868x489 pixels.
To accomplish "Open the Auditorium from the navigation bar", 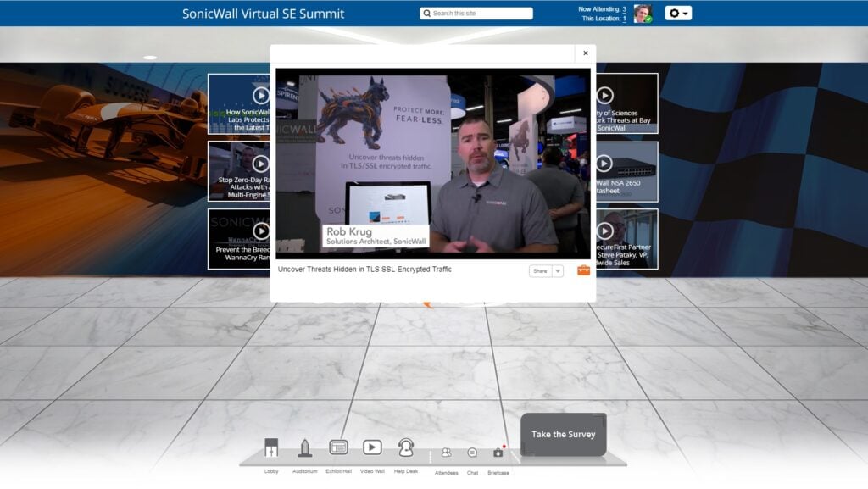I will click(304, 448).
